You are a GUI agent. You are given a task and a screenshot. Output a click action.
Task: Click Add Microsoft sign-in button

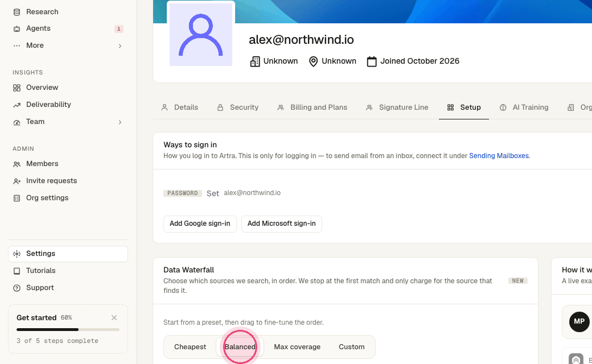(x=282, y=224)
